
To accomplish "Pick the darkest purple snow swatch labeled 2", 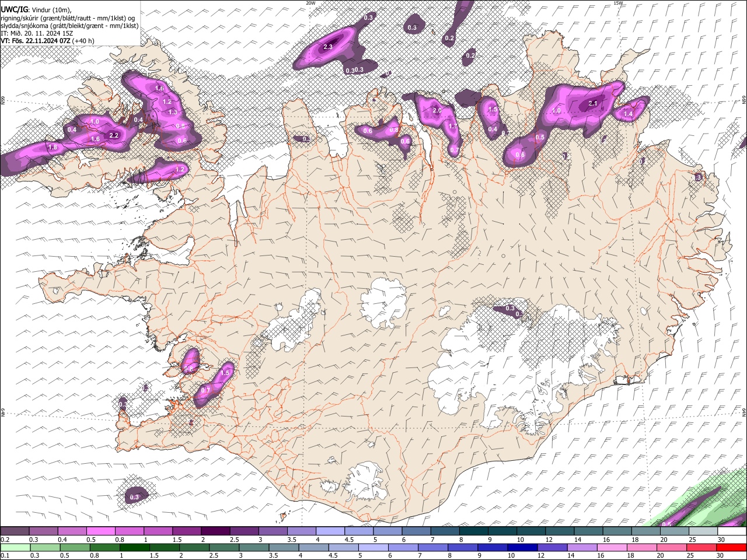I will point(215,531).
